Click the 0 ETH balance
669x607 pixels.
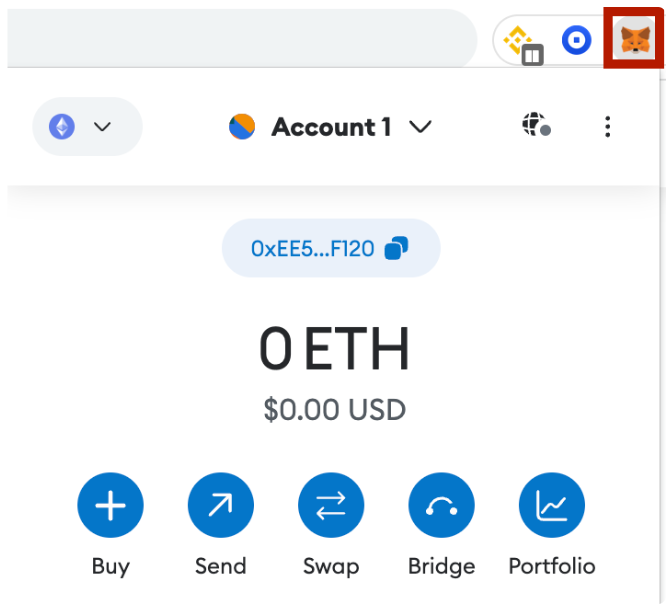point(334,350)
